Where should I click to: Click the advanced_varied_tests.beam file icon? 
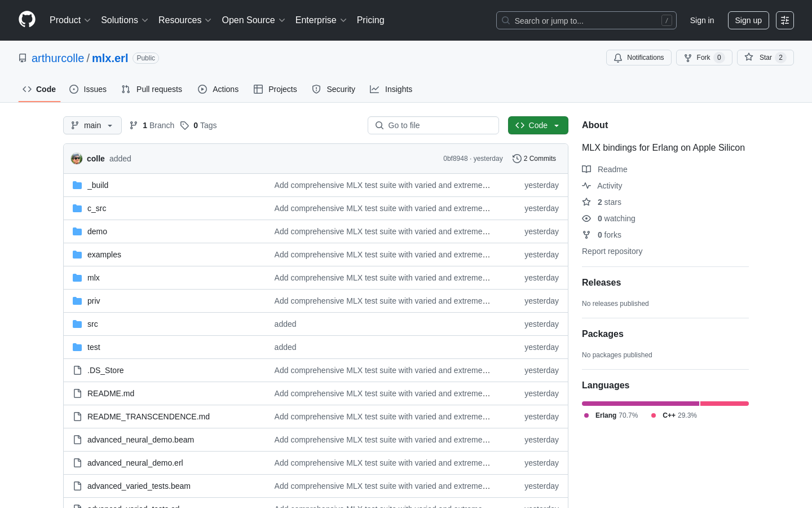(77, 486)
